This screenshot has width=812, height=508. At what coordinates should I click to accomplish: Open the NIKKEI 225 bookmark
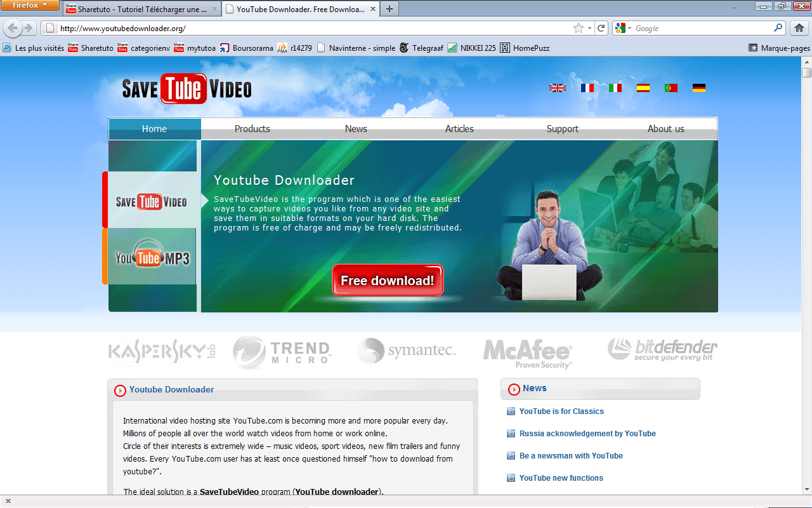click(x=471, y=48)
